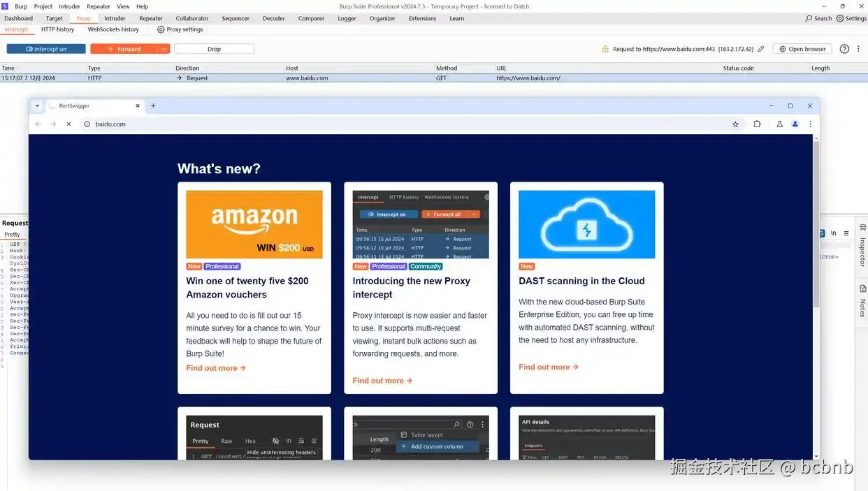Expand the Forward button dropdown arrow

pyautogui.click(x=163, y=49)
